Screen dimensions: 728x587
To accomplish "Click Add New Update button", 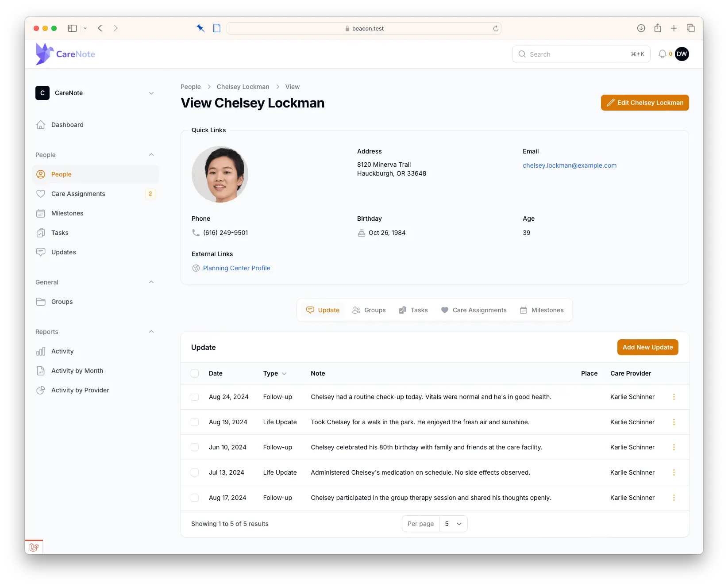I will pos(648,347).
